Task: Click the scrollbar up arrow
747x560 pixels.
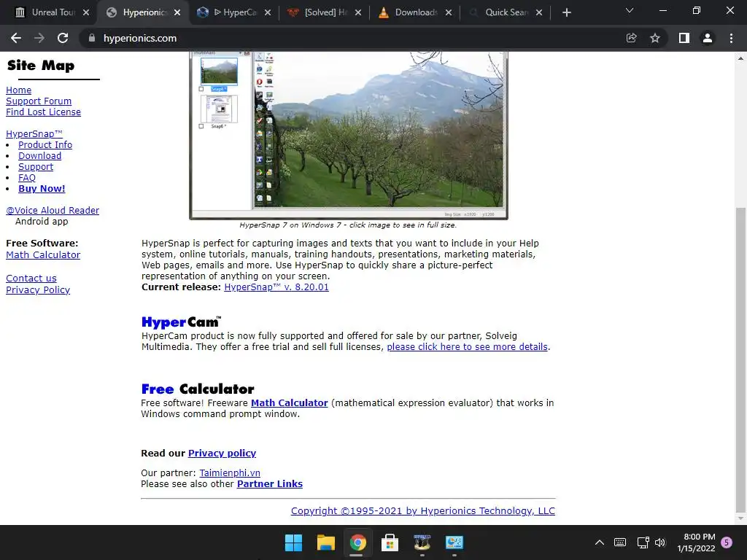Action: click(740, 58)
